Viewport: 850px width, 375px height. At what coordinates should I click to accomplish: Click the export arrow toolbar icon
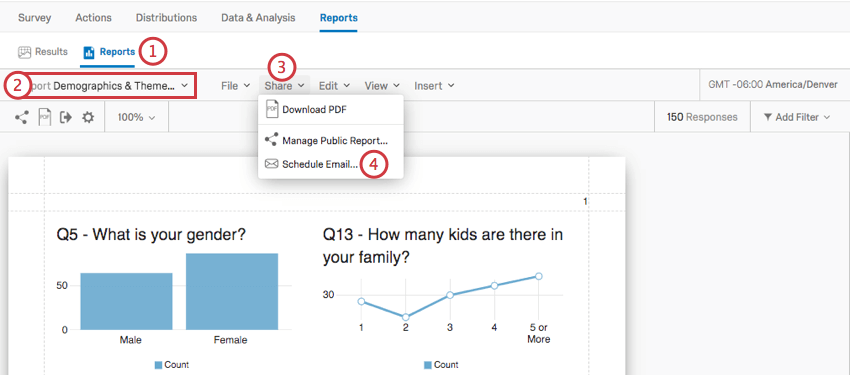66,117
